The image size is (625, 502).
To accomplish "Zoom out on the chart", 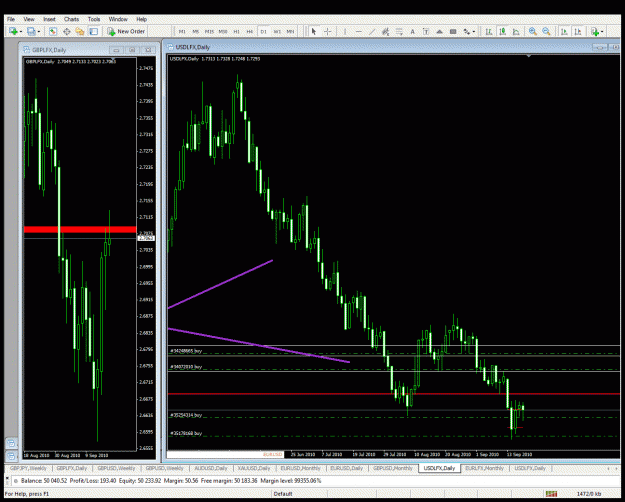I will tap(546, 31).
